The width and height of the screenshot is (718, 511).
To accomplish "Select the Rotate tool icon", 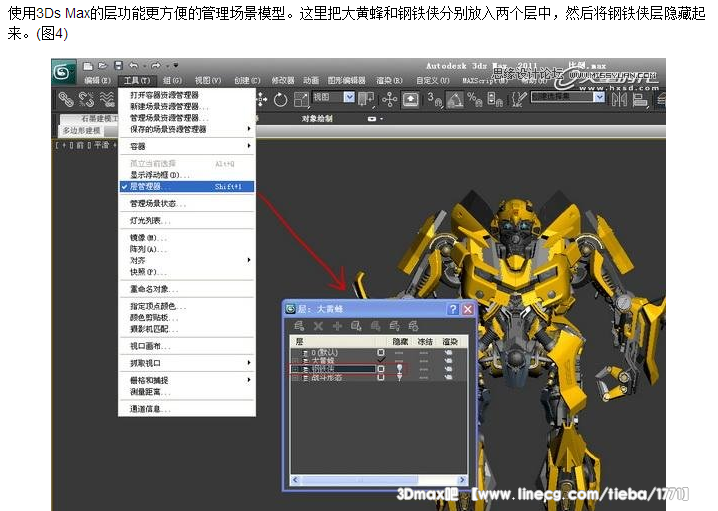I will tap(280, 99).
